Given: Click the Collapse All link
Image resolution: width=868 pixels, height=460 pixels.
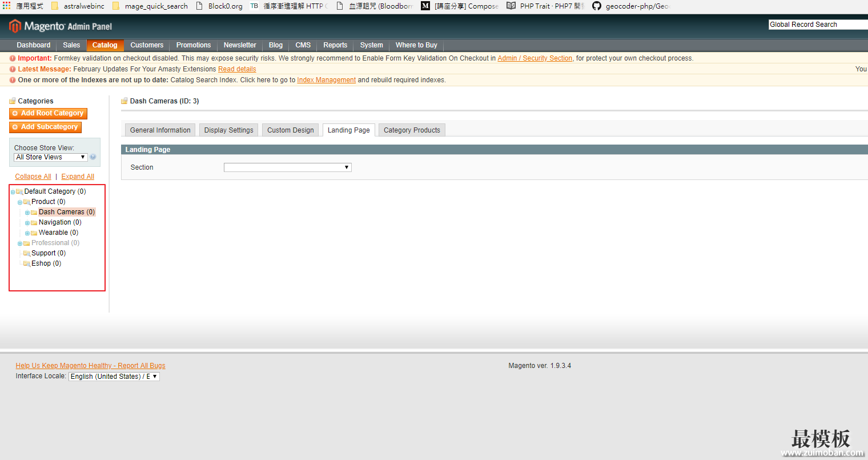Looking at the screenshot, I should pyautogui.click(x=33, y=177).
